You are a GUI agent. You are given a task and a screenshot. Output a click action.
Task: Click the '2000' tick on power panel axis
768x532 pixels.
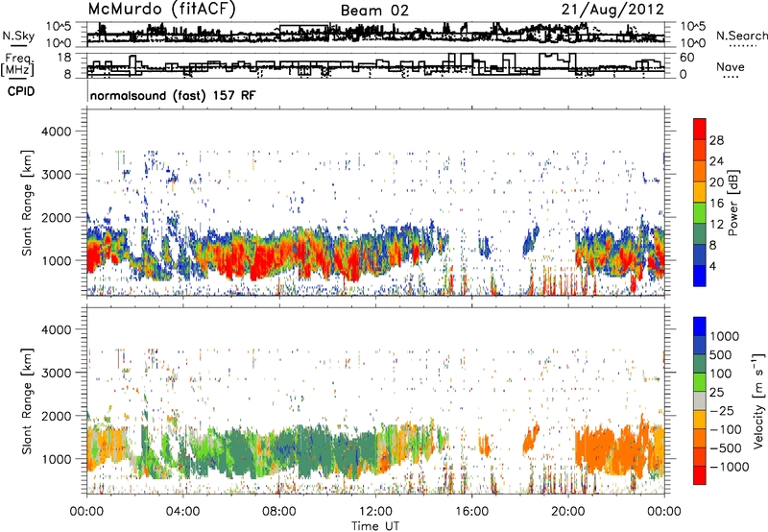click(x=56, y=217)
